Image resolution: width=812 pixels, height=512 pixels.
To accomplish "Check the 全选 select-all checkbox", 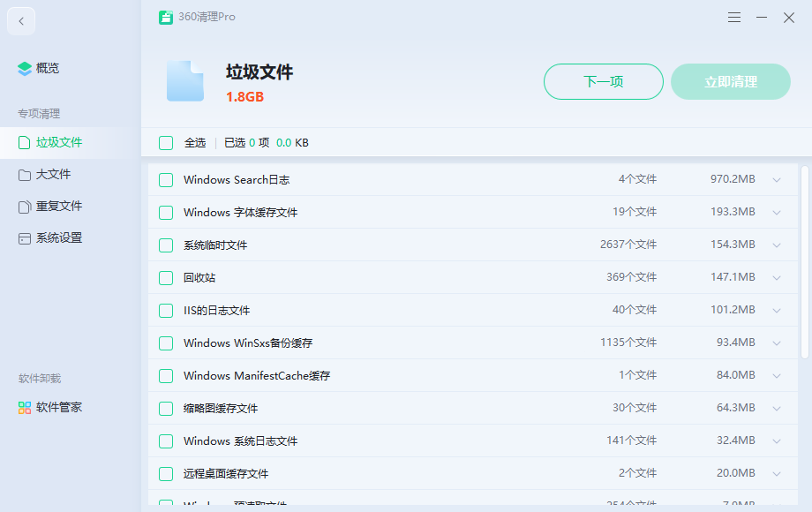I will 166,143.
